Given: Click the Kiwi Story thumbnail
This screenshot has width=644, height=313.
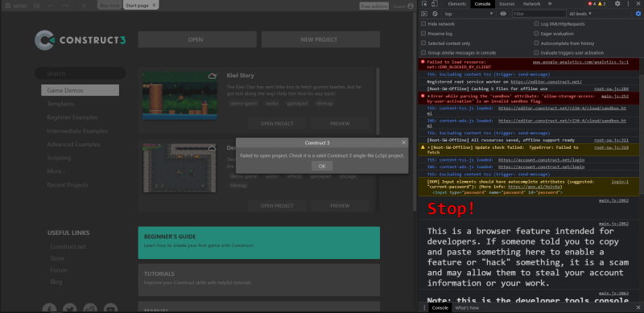Looking at the screenshot, I should pyautogui.click(x=180, y=96).
